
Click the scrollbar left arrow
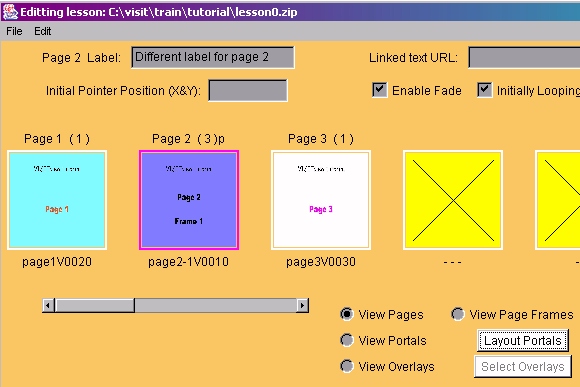click(x=48, y=306)
